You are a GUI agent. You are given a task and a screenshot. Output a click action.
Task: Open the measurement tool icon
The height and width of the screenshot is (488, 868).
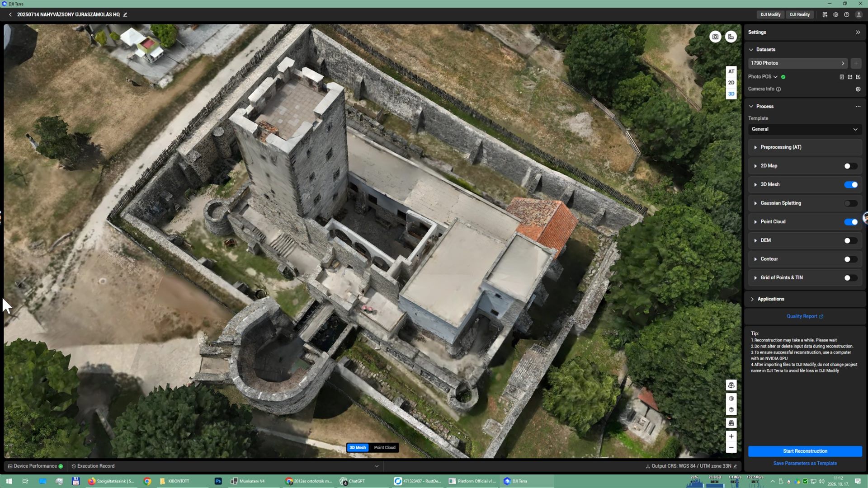click(731, 37)
